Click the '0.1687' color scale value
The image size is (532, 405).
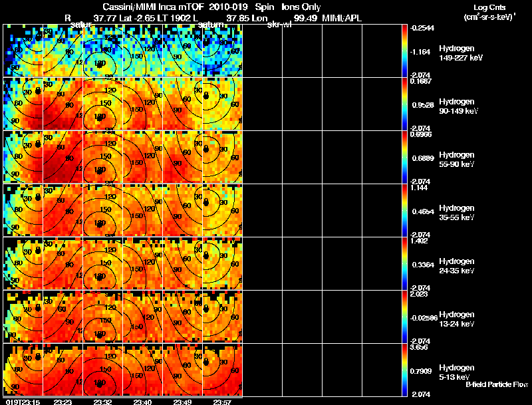pos(421,81)
